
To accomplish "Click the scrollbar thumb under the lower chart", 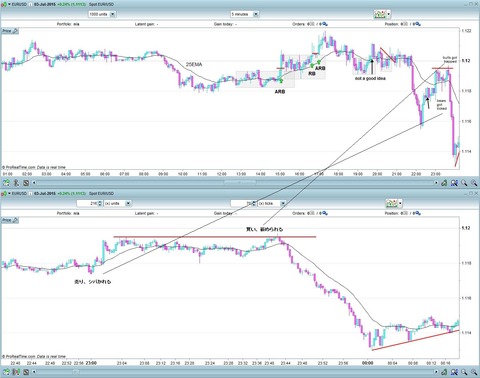I will [x=76, y=371].
